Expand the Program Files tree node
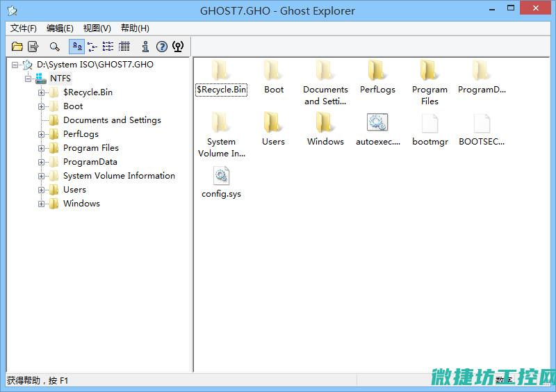The image size is (556, 392). 42,148
